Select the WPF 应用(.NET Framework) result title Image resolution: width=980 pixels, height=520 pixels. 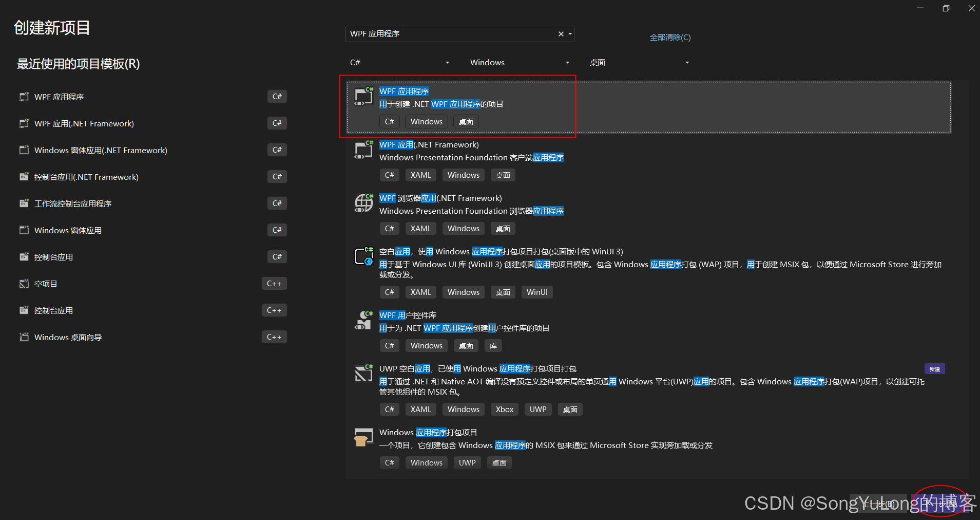[429, 145]
